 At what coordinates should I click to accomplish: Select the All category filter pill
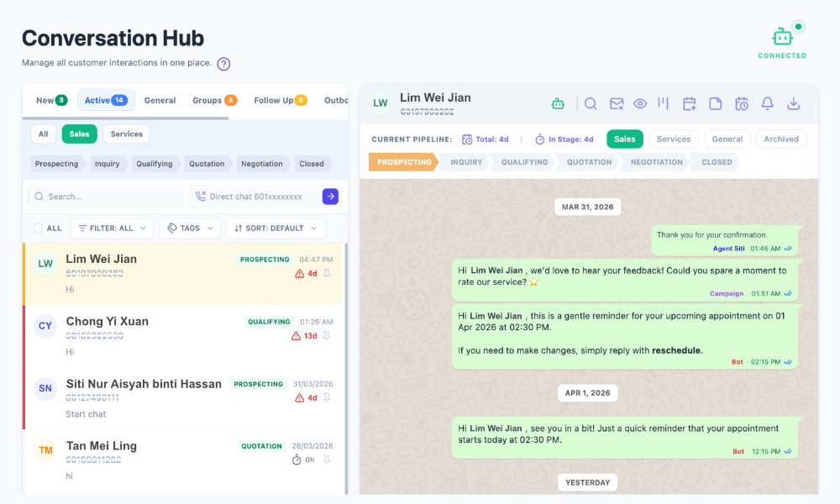(x=44, y=134)
